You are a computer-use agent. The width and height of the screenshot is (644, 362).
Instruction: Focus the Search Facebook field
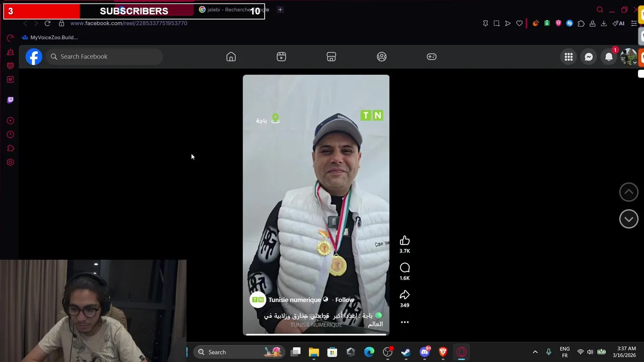pos(105,56)
